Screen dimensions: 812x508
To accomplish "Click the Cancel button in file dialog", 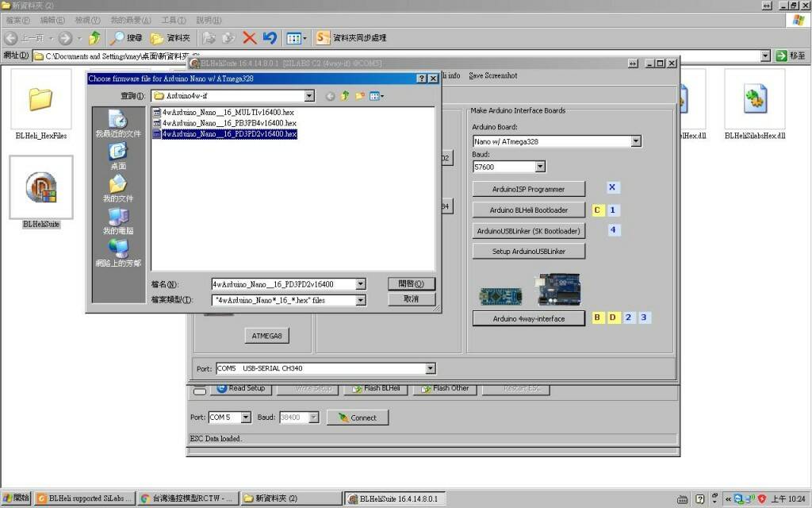I will click(x=412, y=299).
